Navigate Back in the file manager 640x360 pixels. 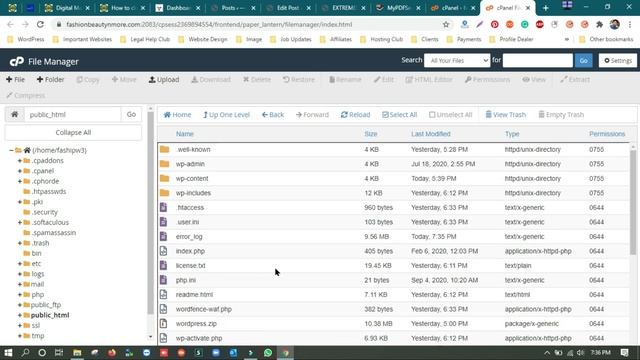click(x=273, y=115)
